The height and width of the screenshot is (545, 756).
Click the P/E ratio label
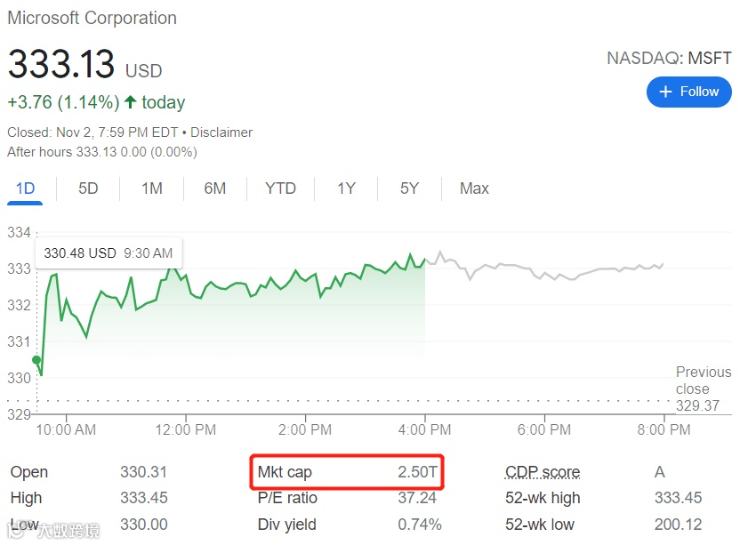coord(287,498)
